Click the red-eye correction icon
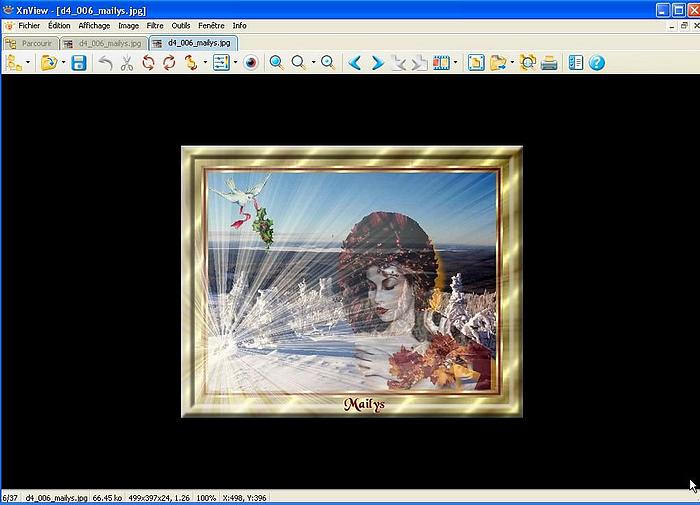The width and height of the screenshot is (700, 505). tap(251, 63)
